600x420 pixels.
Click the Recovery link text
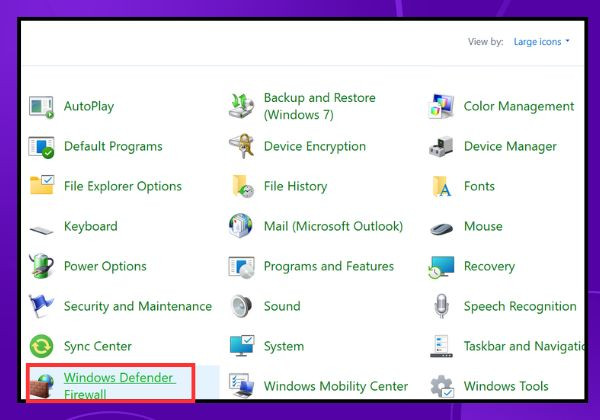[489, 266]
